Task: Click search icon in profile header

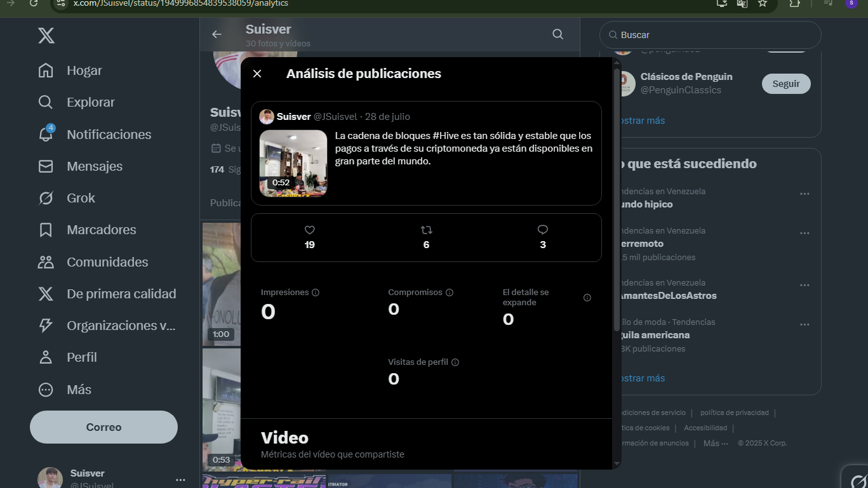Action: 558,34
